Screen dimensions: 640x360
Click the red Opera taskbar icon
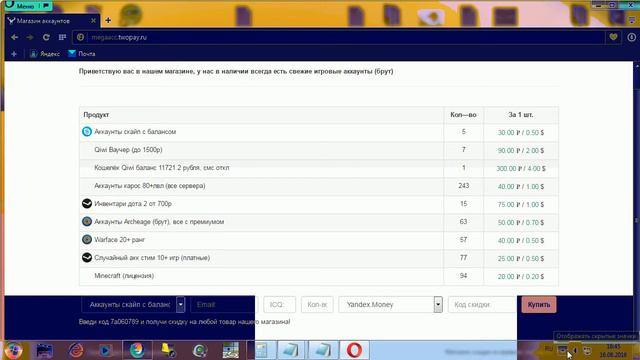click(x=354, y=350)
